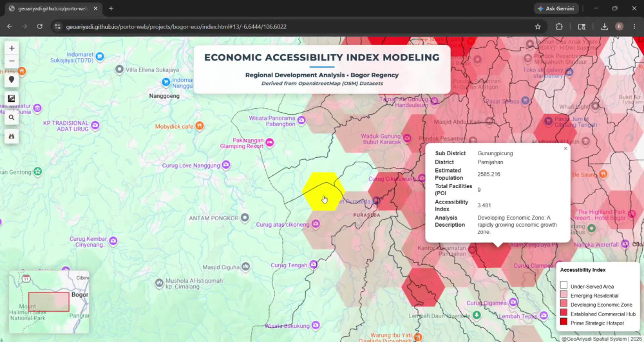This screenshot has width=644, height=342.
Task: Click the Wisata Panorama Pabangbon marker
Action: (301, 120)
